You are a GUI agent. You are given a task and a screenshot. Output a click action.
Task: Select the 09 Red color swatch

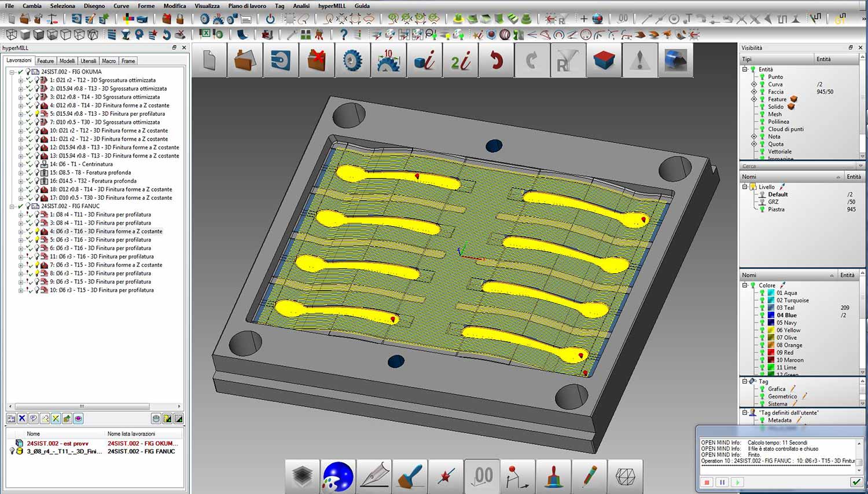tap(771, 352)
